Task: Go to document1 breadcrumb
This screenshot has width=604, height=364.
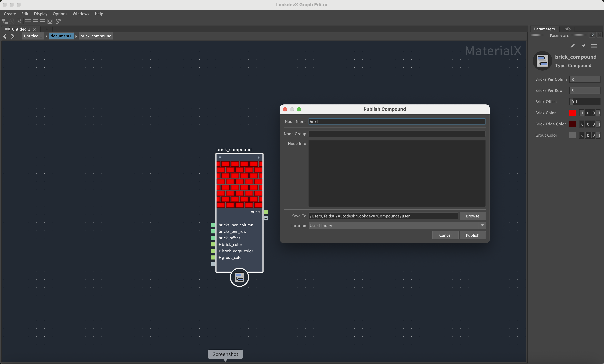Action: coord(61,36)
